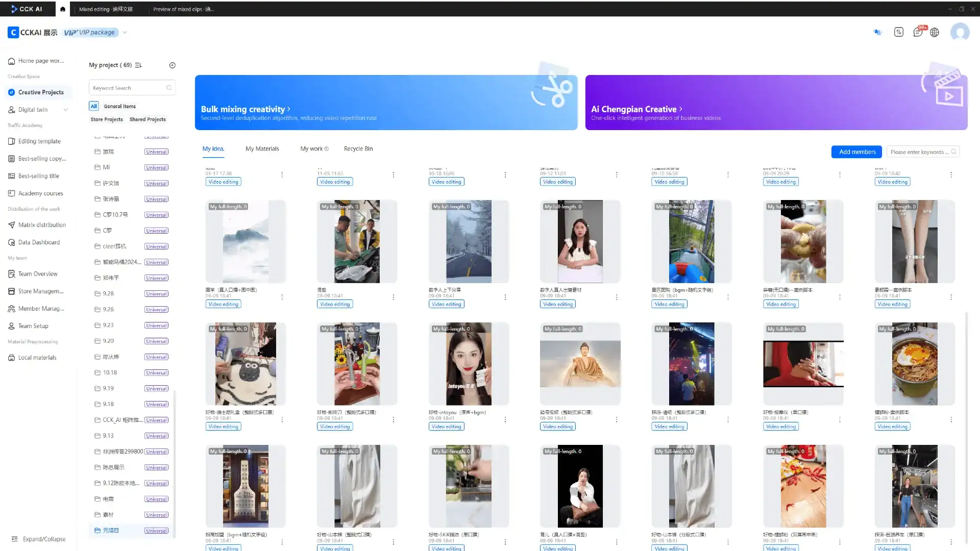Select the All project filter
Screen dimensions: 980x551
(93, 106)
